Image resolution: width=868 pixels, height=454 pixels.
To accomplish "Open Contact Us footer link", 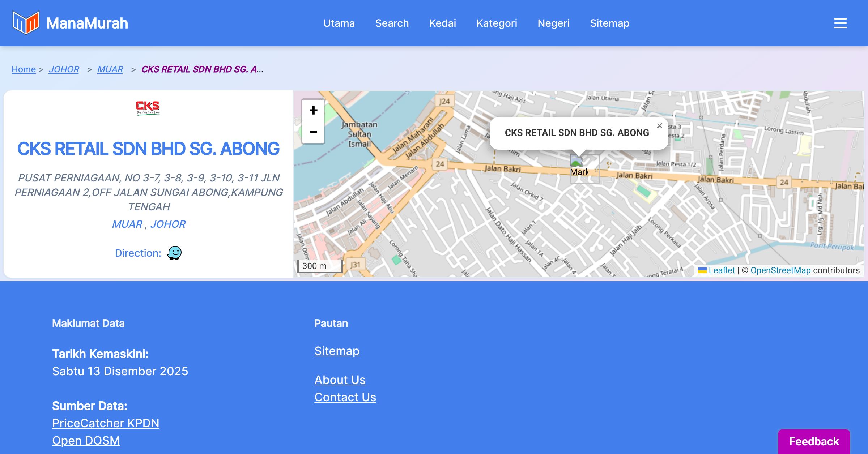I will pos(345,397).
